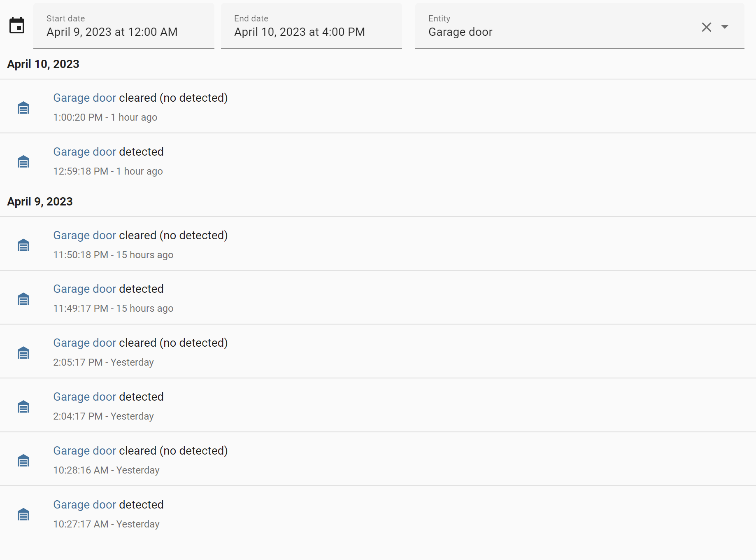Open Garage door link in 12:59:18 PM detected event
This screenshot has width=756, height=560.
coord(84,152)
